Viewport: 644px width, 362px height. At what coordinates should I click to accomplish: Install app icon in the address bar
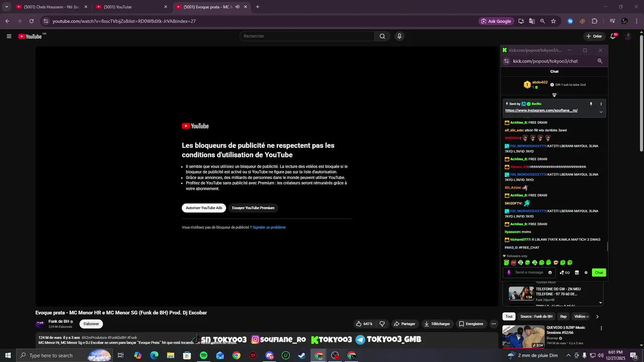(x=521, y=21)
